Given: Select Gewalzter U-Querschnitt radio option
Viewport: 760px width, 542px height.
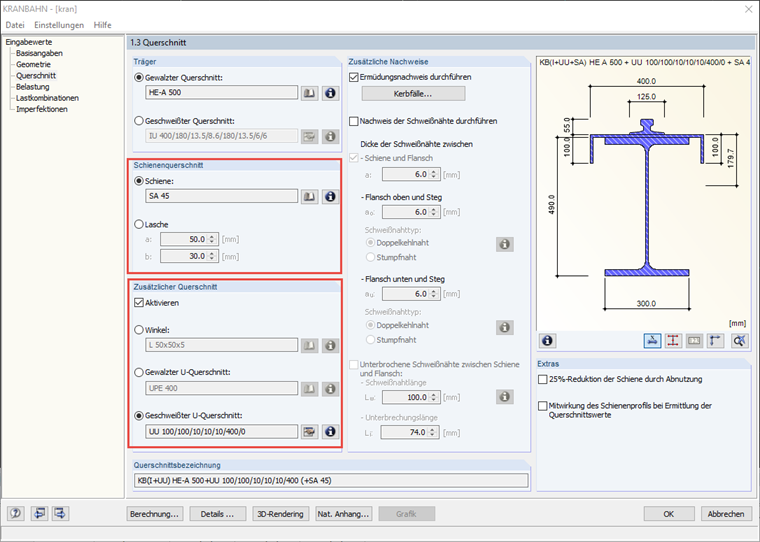Looking at the screenshot, I should tap(139, 372).
